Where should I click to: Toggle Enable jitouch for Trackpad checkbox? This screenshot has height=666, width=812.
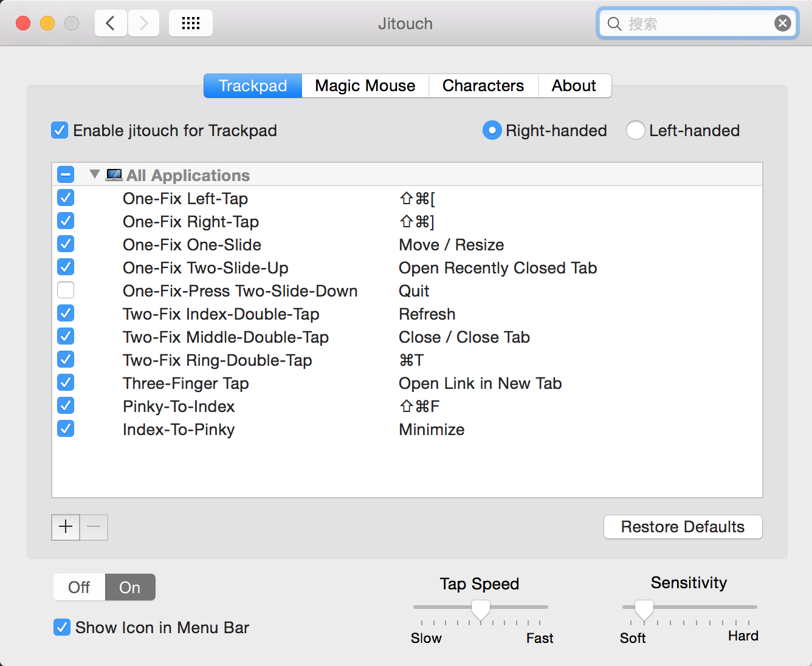click(x=60, y=130)
